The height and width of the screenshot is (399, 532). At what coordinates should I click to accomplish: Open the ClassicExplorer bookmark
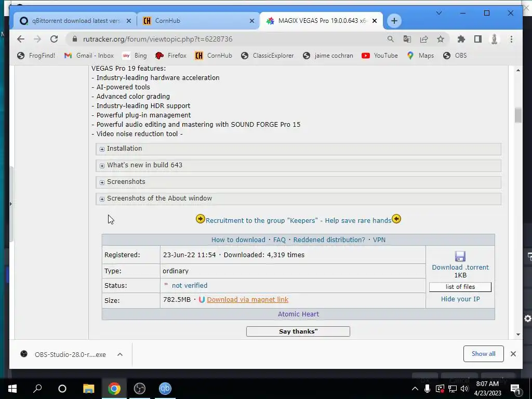[x=268, y=55]
